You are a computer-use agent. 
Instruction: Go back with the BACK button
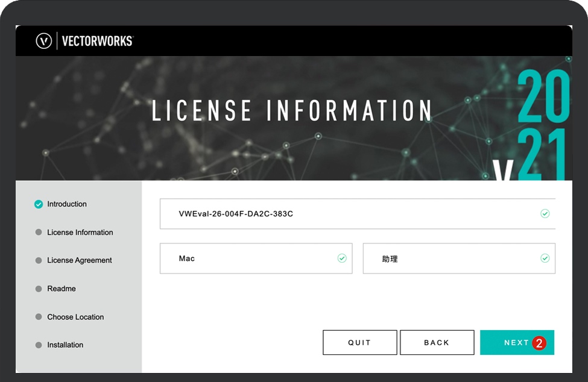click(437, 342)
